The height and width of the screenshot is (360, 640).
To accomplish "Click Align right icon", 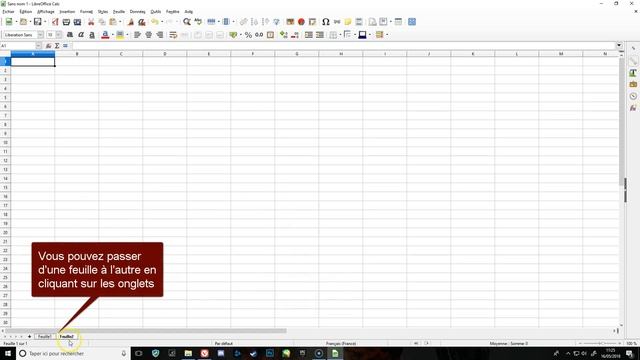I will coord(160,35).
